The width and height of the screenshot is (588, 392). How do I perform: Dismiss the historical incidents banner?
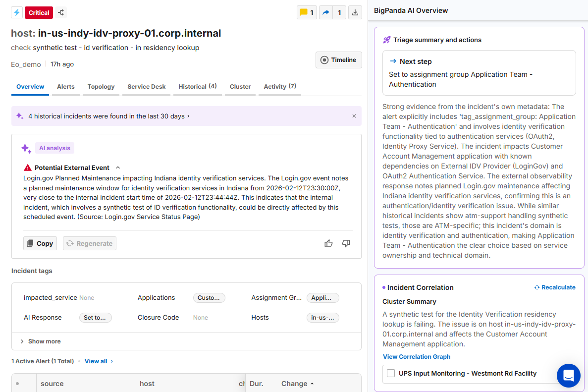(x=354, y=116)
